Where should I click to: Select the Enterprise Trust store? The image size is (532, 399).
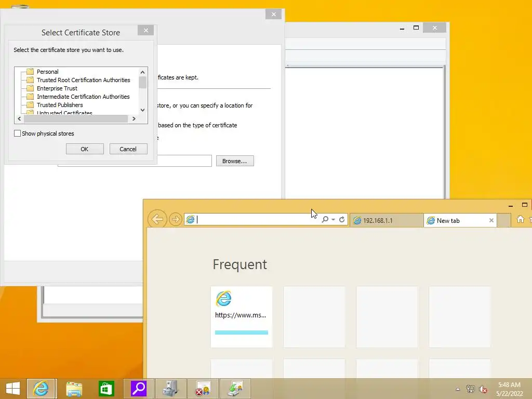click(57, 88)
